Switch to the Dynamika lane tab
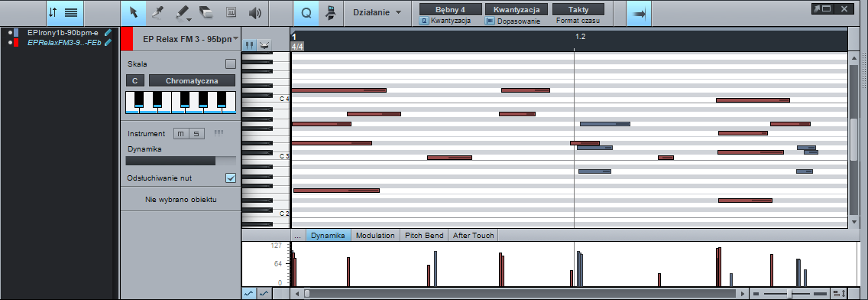This screenshot has width=868, height=300. (329, 235)
